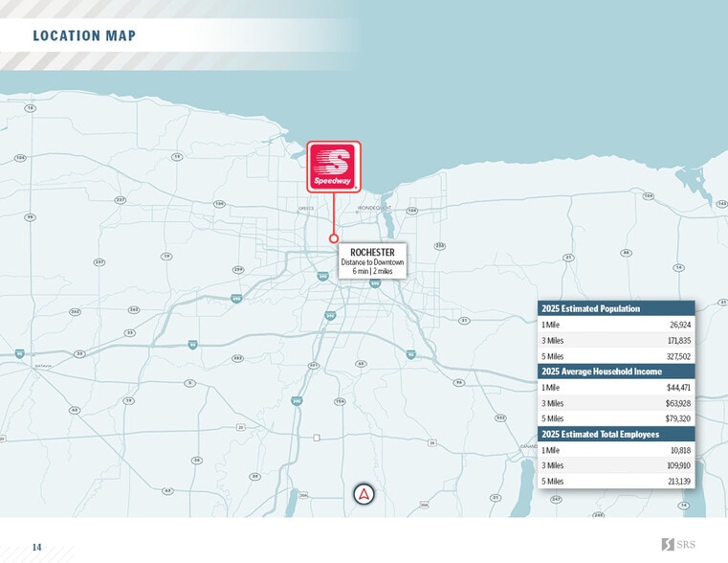Select the 2025 Average Household Income header
Screen dimensions: 728x563
pos(602,372)
